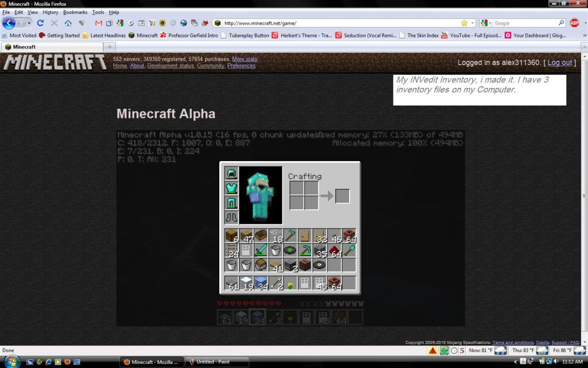Image resolution: width=588 pixels, height=368 pixels.
Task: Click the empty boots armor slot
Action: tap(231, 217)
